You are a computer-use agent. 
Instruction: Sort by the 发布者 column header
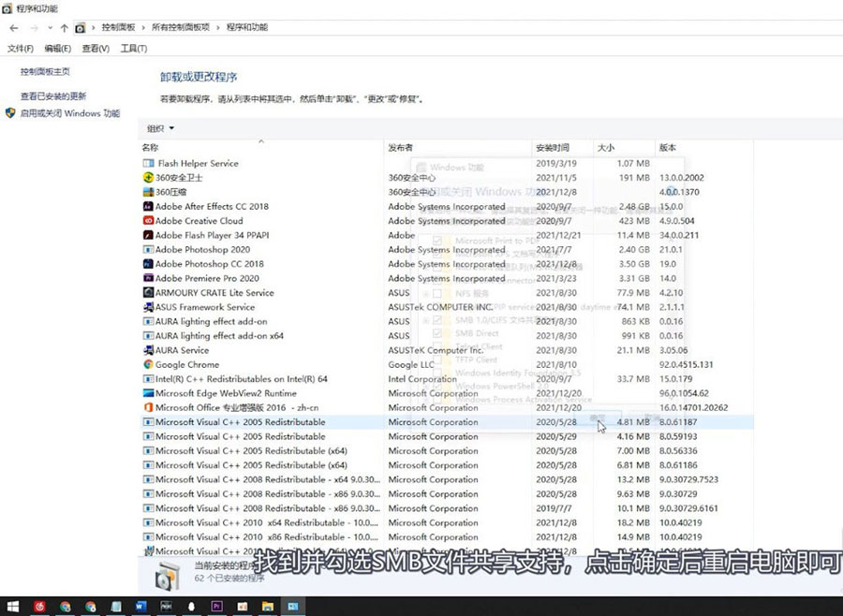pos(458,147)
